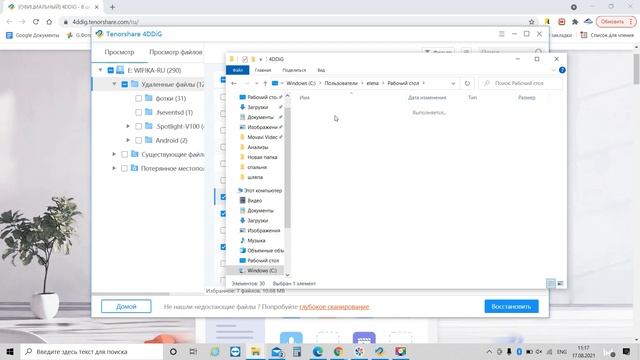The height and width of the screenshot is (360, 640).
Task: Switch to File Explorer on the taskbar
Action: click(x=256, y=351)
